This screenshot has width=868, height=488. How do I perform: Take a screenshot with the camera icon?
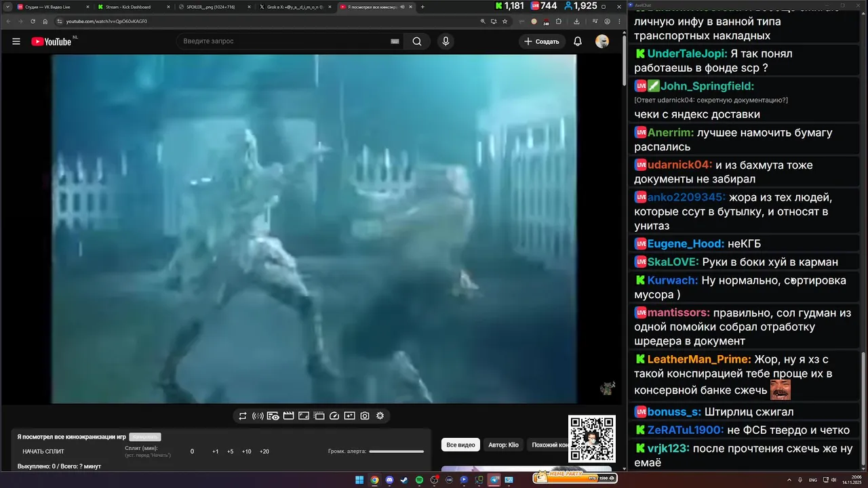tap(365, 416)
